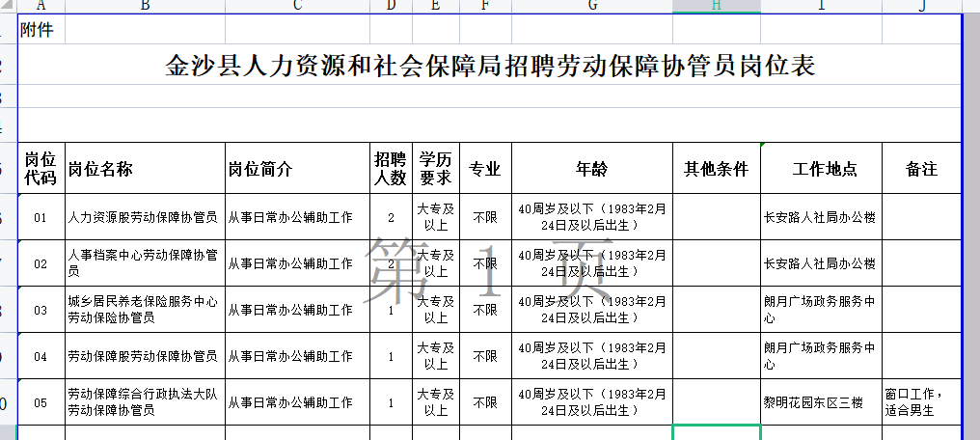This screenshot has height=440, width=980.
Task: Click the cell 人事档案中心劳动保障协管员
Action: 145,263
